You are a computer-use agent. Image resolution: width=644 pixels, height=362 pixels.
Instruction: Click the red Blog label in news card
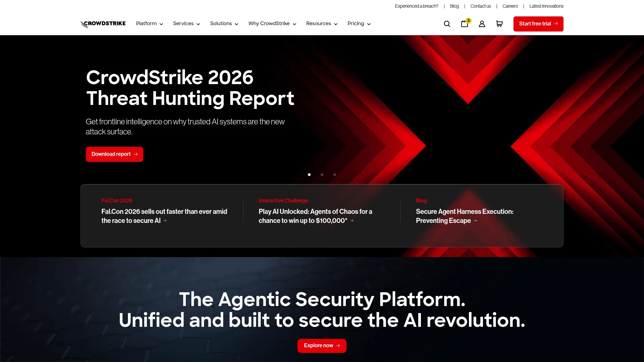click(421, 200)
